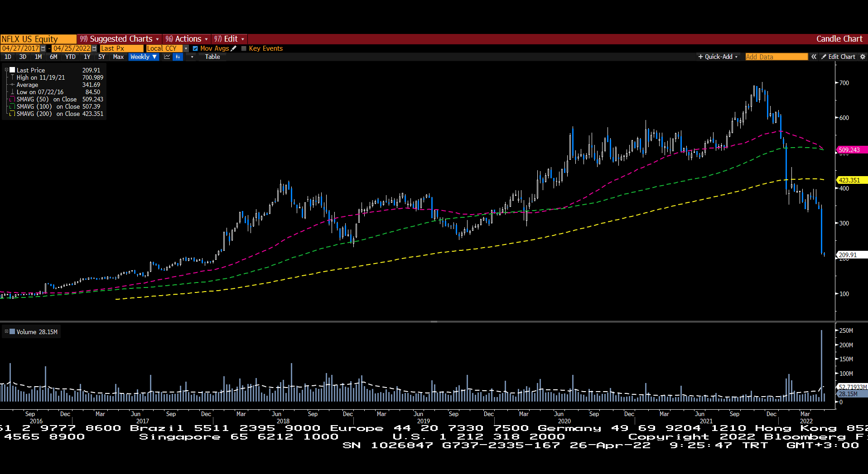Click the end date 04/25/2022 field
The height and width of the screenshot is (474, 868).
click(72, 48)
